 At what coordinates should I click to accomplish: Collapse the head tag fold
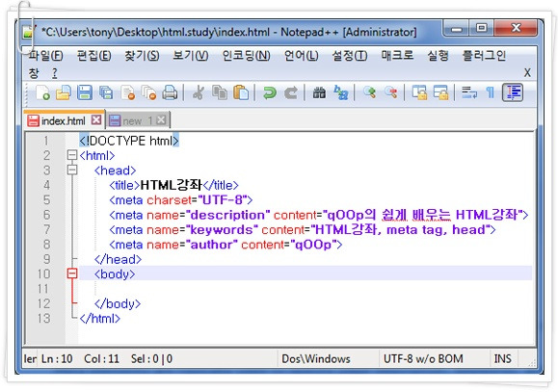(x=72, y=170)
